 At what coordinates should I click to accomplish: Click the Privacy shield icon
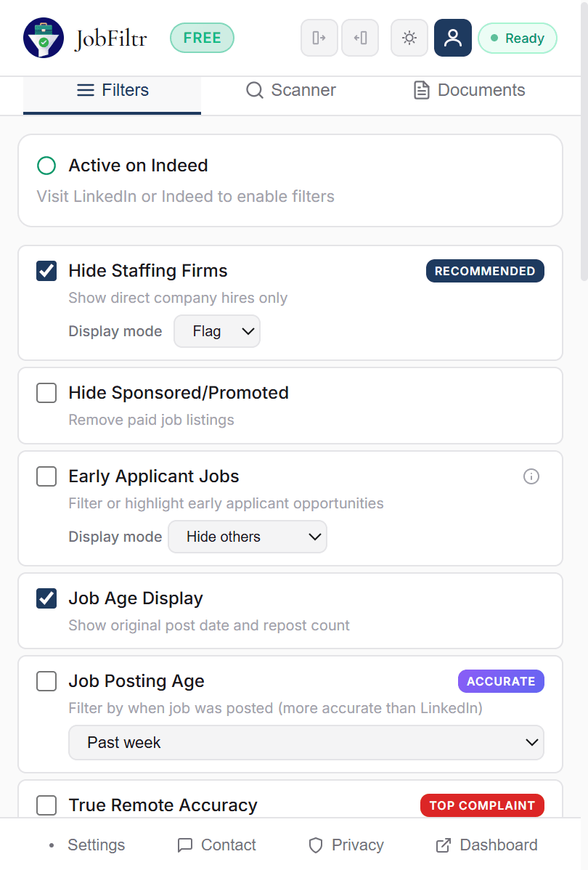(x=316, y=845)
